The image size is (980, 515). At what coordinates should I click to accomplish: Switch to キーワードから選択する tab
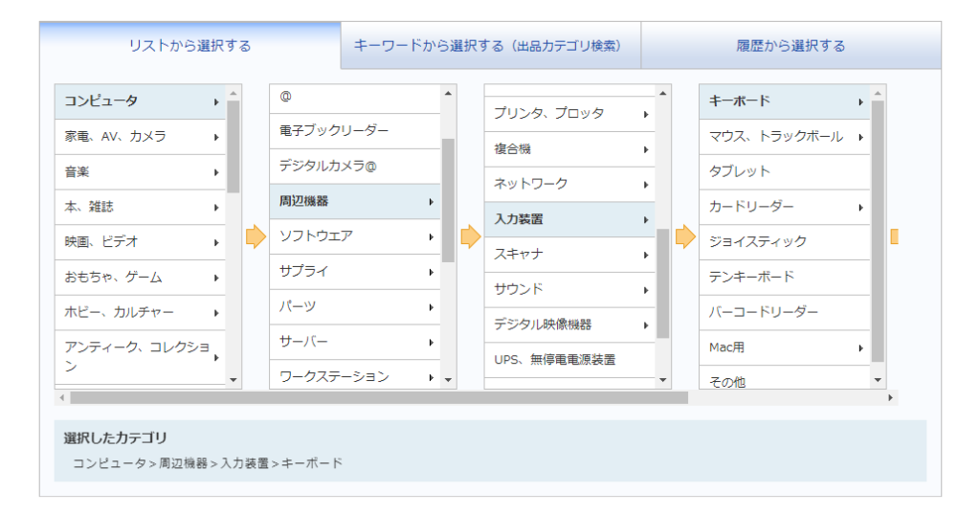[490, 46]
